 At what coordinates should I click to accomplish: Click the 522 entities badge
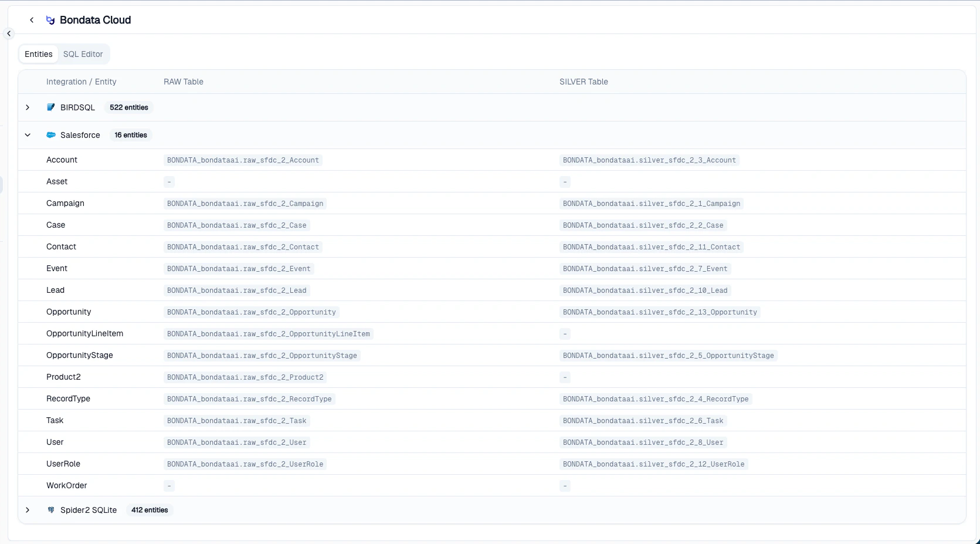pos(129,107)
